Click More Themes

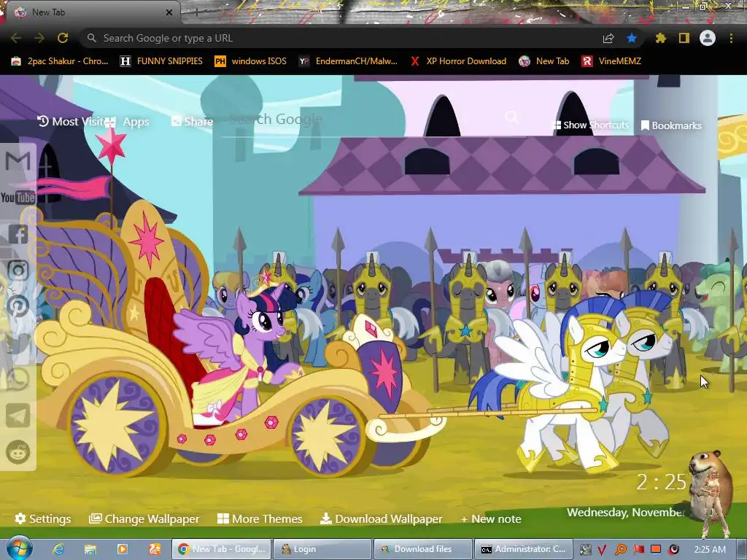point(260,518)
